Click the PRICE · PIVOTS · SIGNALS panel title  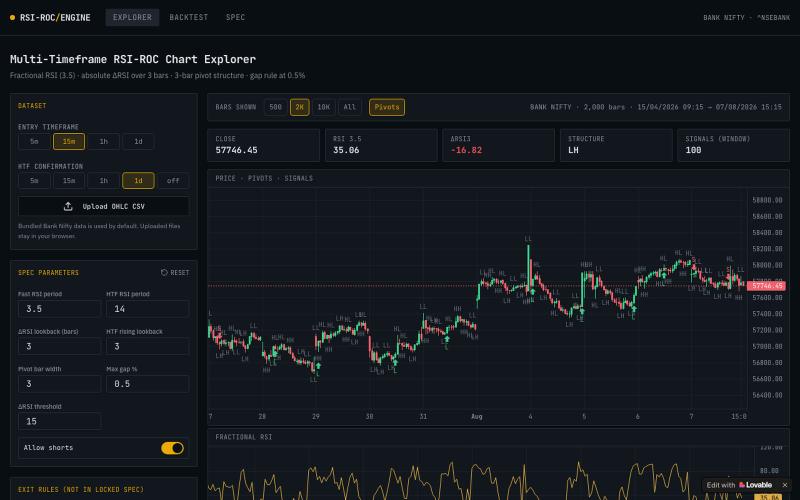[264, 178]
